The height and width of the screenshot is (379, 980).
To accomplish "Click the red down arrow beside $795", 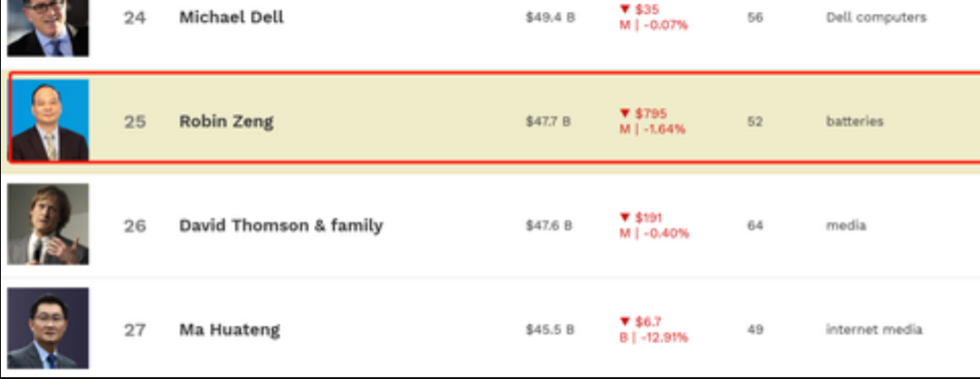I will (x=624, y=113).
